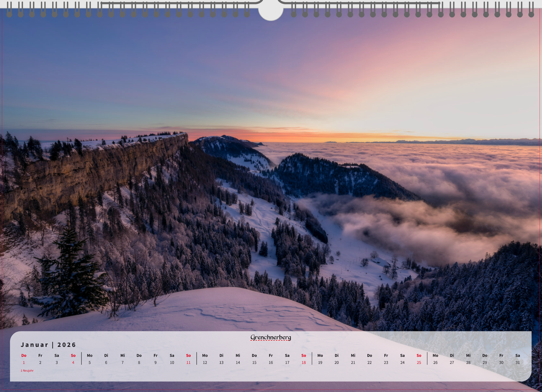Click the Mo weekday label above 5
The image size is (542, 392).
(90, 356)
